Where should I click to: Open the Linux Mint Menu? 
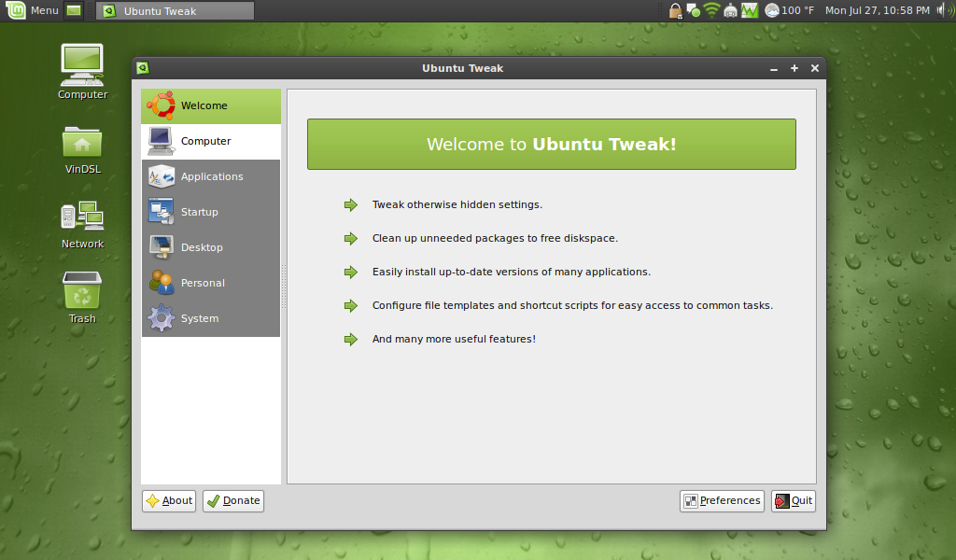click(x=33, y=11)
